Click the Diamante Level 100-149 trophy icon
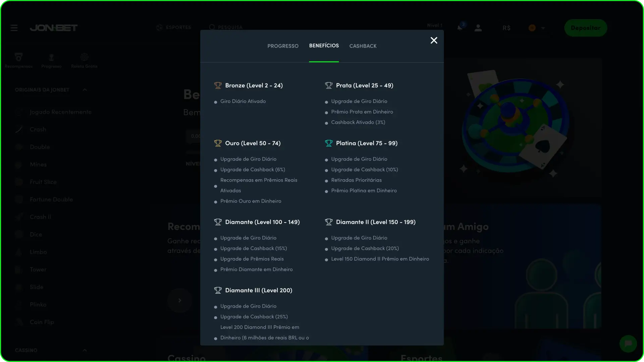The height and width of the screenshot is (362, 644). 218,222
